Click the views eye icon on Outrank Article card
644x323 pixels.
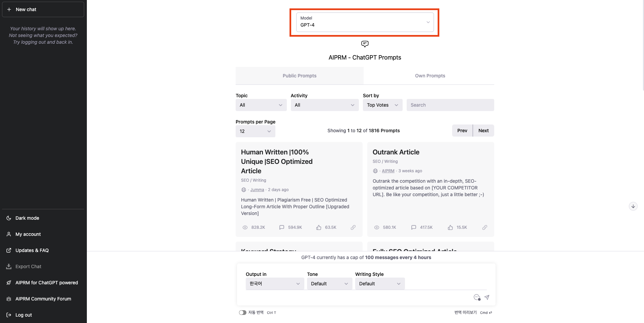(x=377, y=227)
